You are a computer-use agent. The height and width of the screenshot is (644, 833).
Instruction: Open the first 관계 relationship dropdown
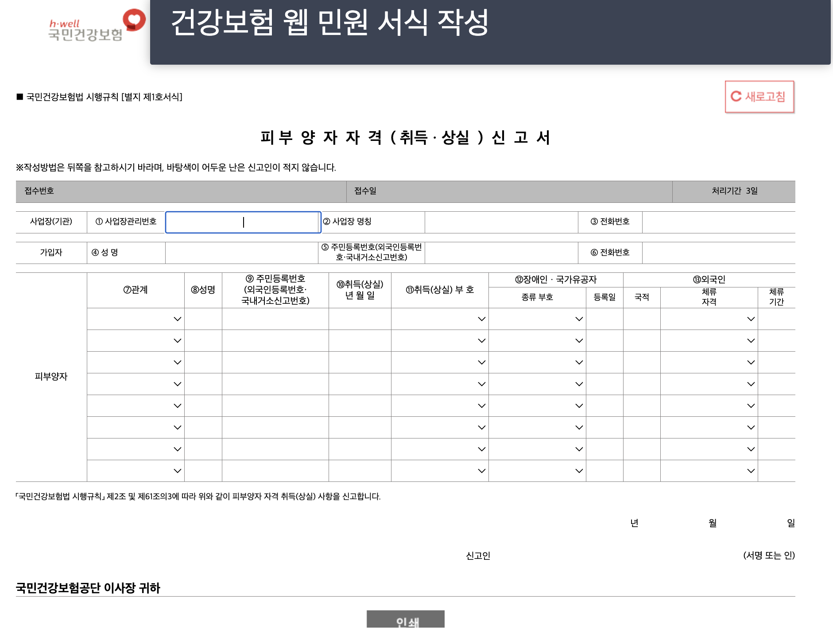177,318
